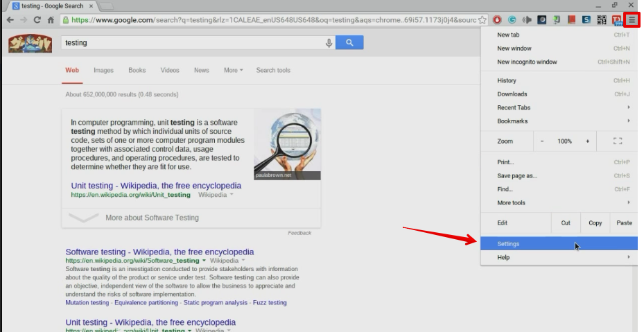Open the More search categories dropdown

tap(234, 70)
